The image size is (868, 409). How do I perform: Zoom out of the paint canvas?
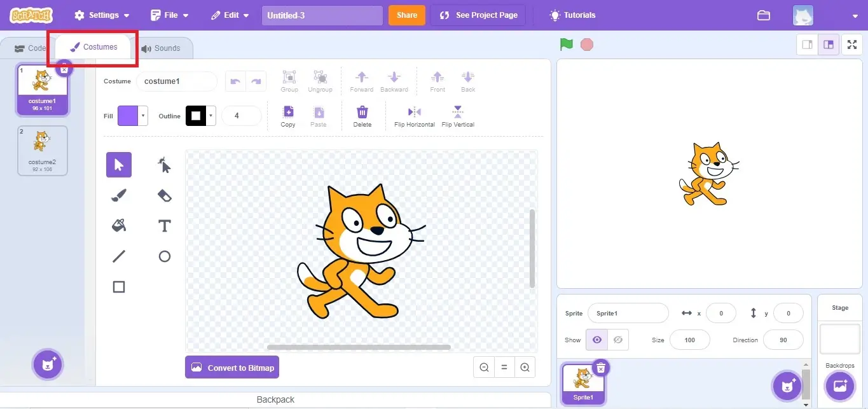(484, 367)
